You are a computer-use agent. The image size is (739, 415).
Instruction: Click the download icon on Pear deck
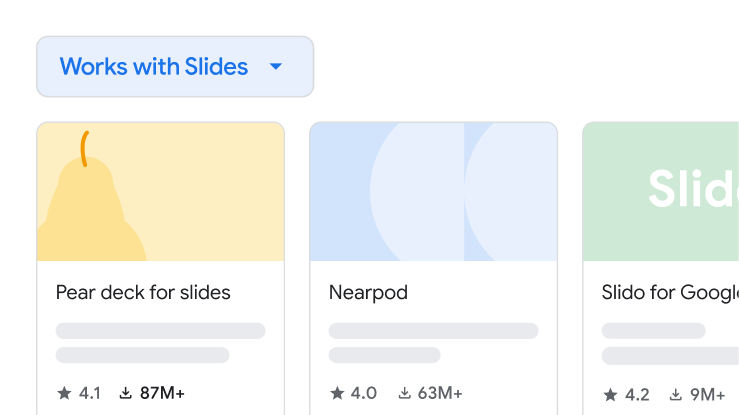tap(125, 393)
